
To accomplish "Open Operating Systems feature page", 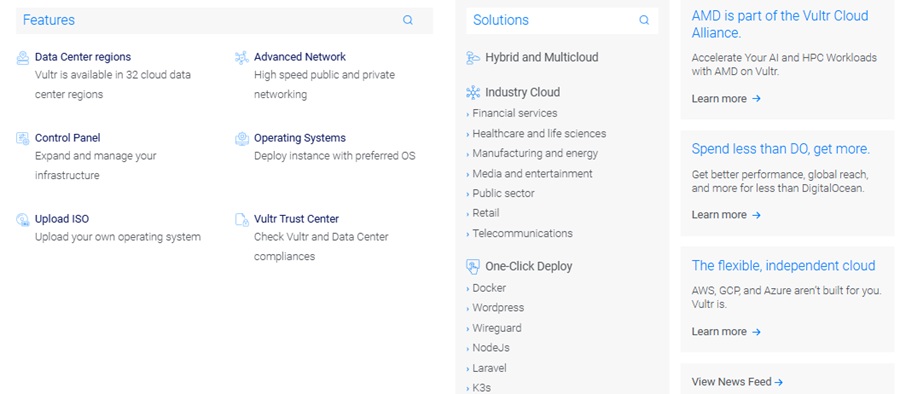I will (300, 138).
